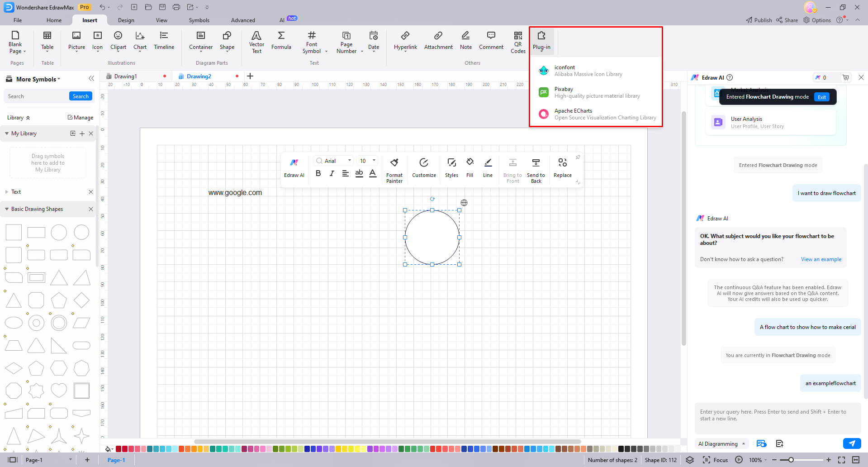868x467 pixels.
Task: Switch to the Home ribbon tab
Action: coord(54,20)
